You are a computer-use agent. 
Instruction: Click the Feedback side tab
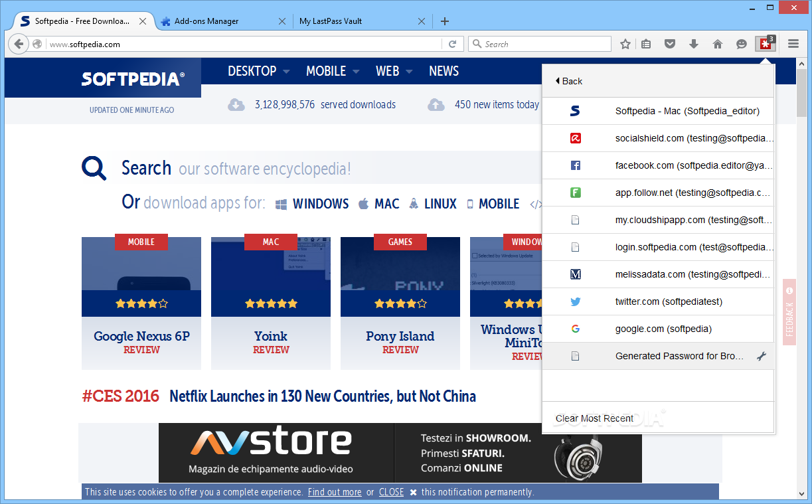(x=789, y=311)
